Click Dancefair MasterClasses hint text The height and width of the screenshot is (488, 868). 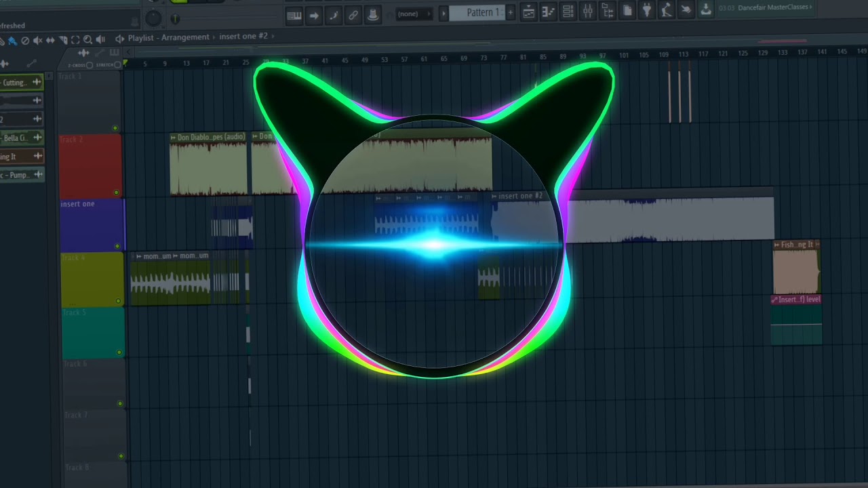coord(772,7)
